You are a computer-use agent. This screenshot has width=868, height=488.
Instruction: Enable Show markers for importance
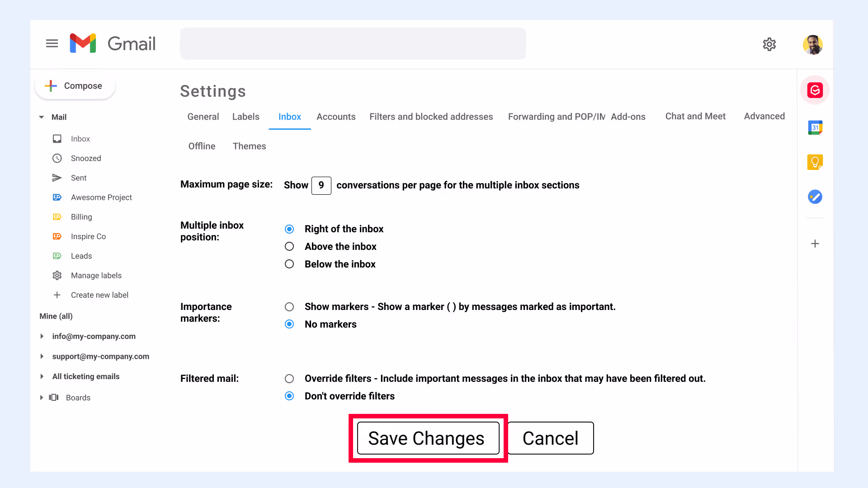289,306
